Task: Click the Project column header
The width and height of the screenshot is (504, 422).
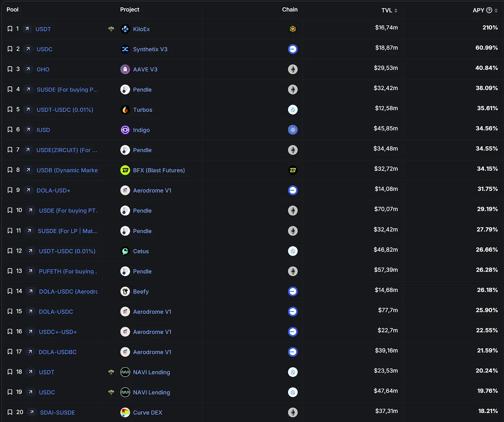Action: pos(129,10)
